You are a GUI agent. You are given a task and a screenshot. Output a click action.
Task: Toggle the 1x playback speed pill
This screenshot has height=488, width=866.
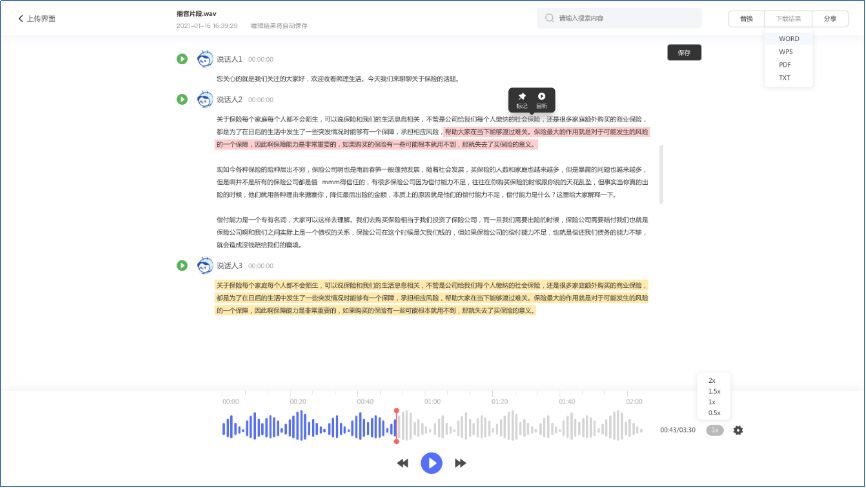point(714,430)
